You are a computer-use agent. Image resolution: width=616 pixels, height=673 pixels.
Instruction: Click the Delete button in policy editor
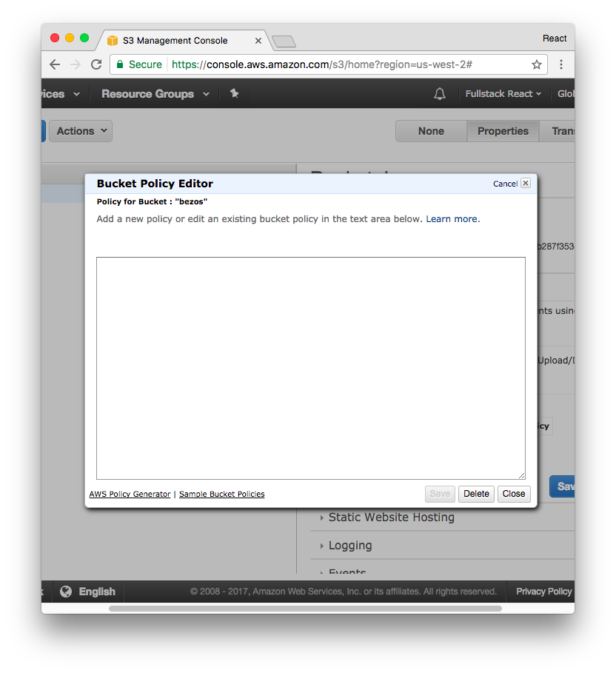pyautogui.click(x=476, y=494)
